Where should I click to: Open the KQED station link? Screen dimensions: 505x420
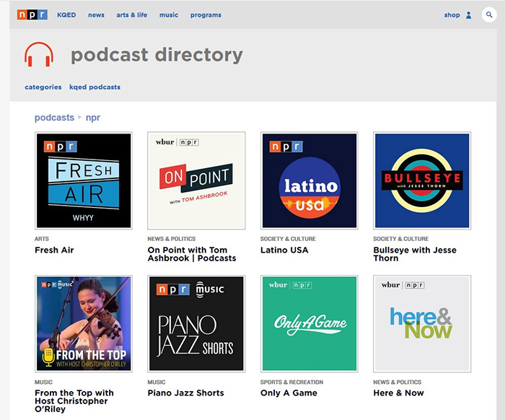pos(66,15)
